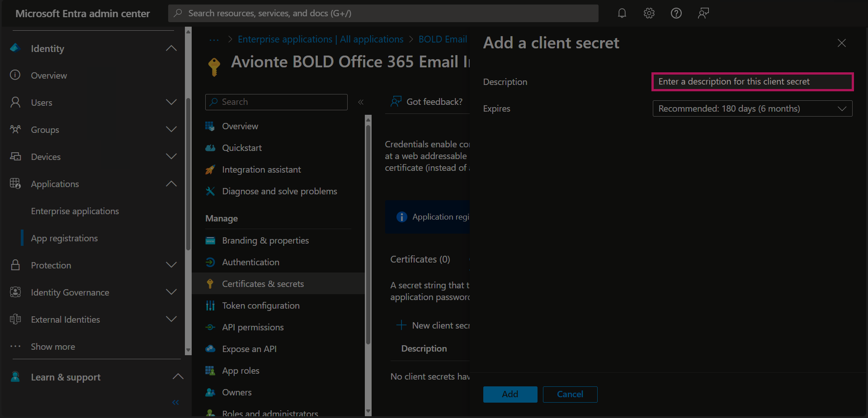Click the client secret Description field
868x418 pixels.
pyautogui.click(x=752, y=82)
